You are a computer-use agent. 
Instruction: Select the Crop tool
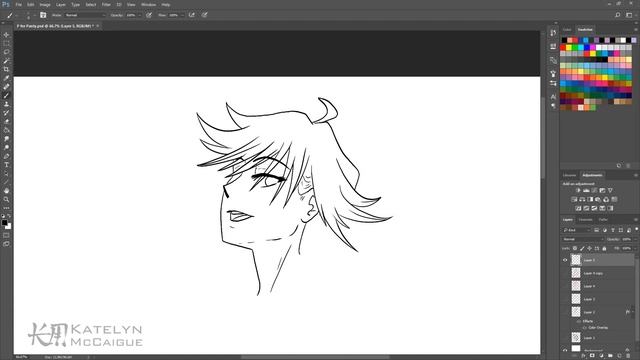point(6,69)
